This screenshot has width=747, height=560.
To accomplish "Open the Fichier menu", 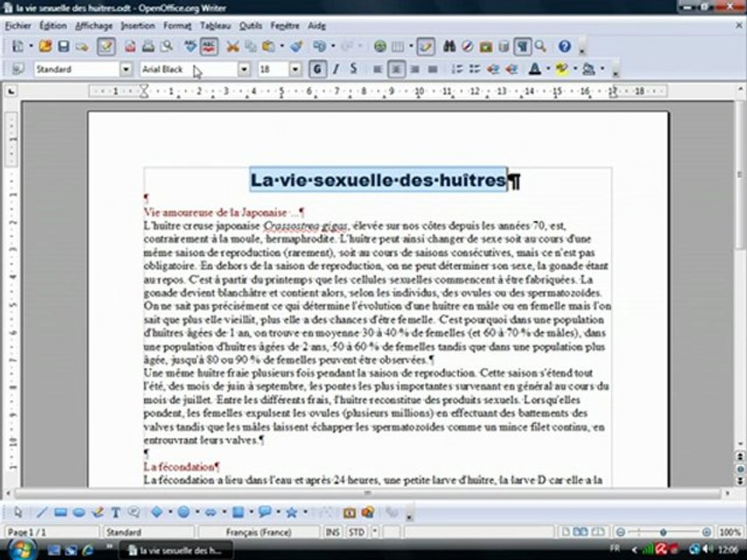I will point(18,26).
